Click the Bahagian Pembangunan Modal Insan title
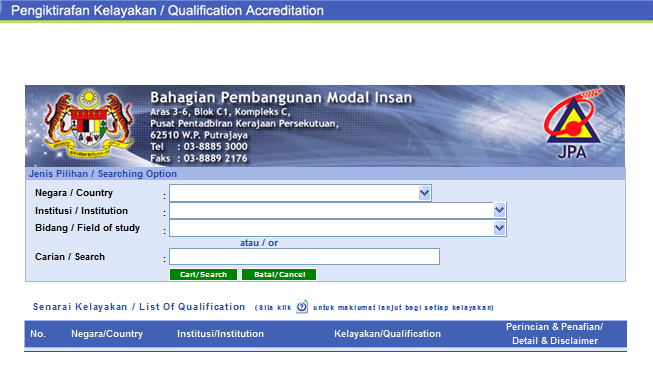 pos(281,97)
